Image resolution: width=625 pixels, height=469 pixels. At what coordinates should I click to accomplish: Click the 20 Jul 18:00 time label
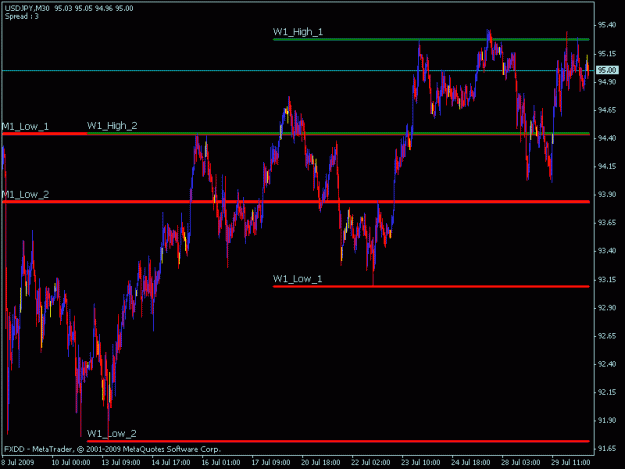(x=321, y=462)
